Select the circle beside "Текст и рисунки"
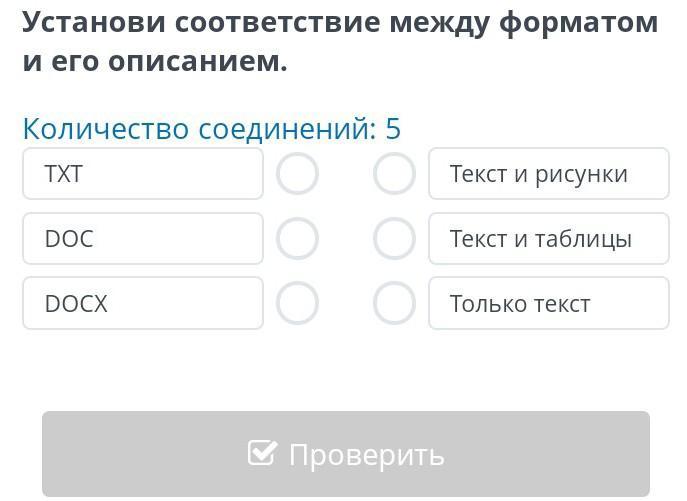Screen dimensions: 687x501 tap(394, 174)
